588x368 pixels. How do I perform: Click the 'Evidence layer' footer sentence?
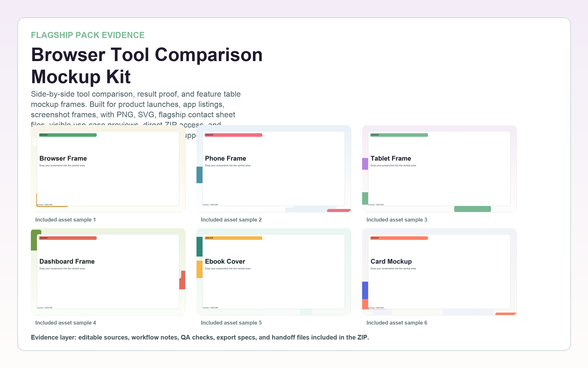200,337
